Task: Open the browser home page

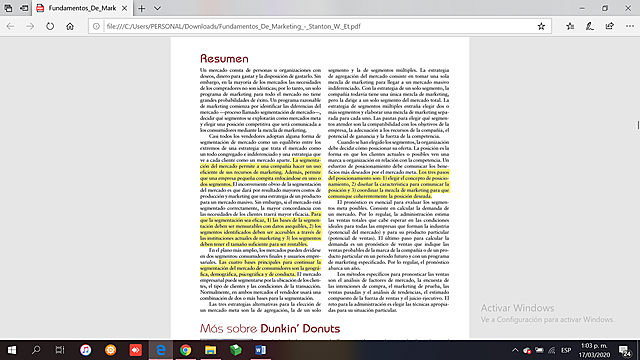Action: 70,27
